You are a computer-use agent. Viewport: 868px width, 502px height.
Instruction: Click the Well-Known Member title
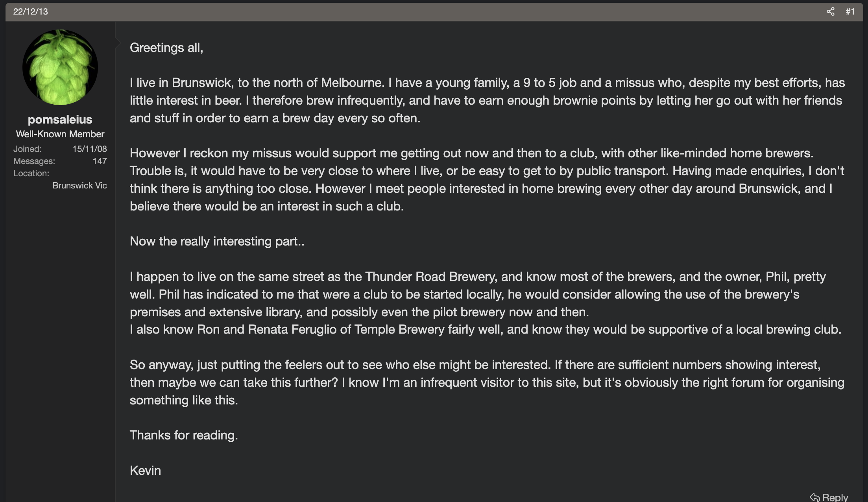coord(60,134)
